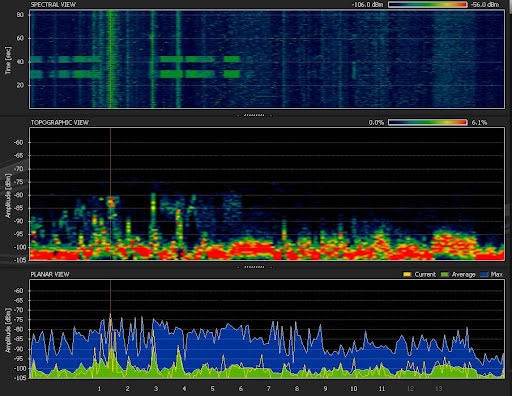Select channel 5 on the channel axis
The height and width of the screenshot is (396, 512).
(x=212, y=388)
